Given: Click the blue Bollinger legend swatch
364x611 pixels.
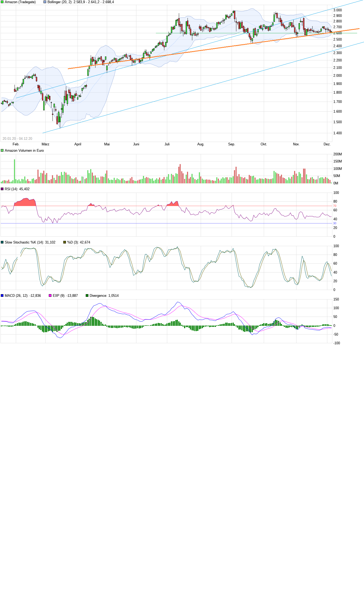Looking at the screenshot, I should tap(45, 2).
